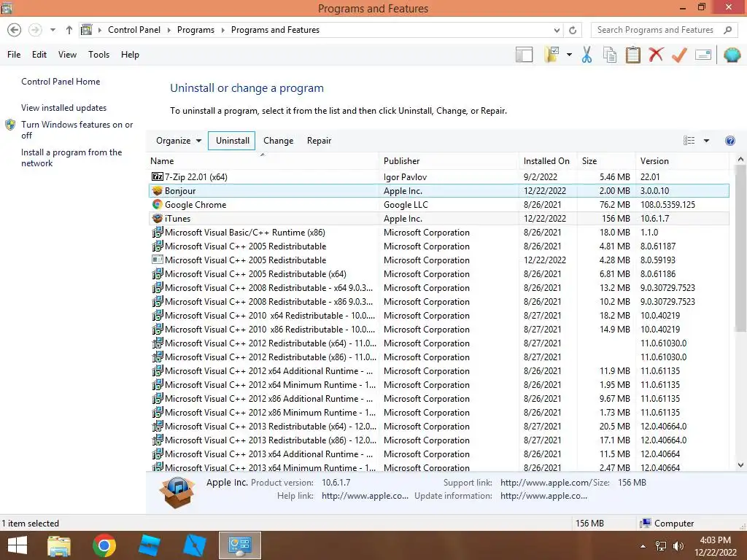Click the Uninstall button
The image size is (747, 560).
point(232,141)
